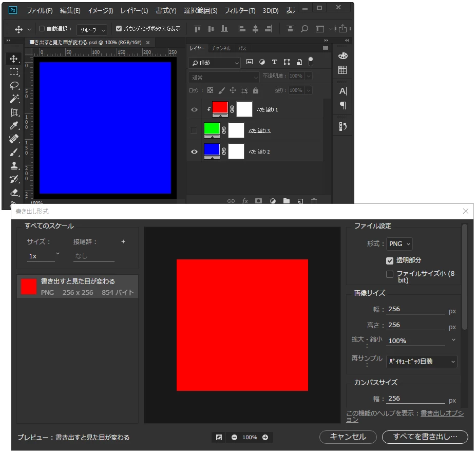Open the Swatches panel grid icon
The width and height of the screenshot is (476, 453).
pyautogui.click(x=342, y=70)
